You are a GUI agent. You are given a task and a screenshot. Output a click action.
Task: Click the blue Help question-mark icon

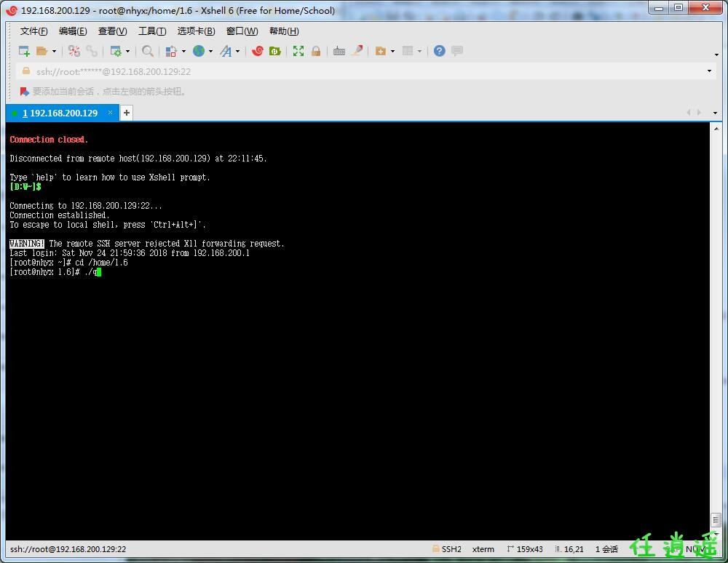click(439, 51)
